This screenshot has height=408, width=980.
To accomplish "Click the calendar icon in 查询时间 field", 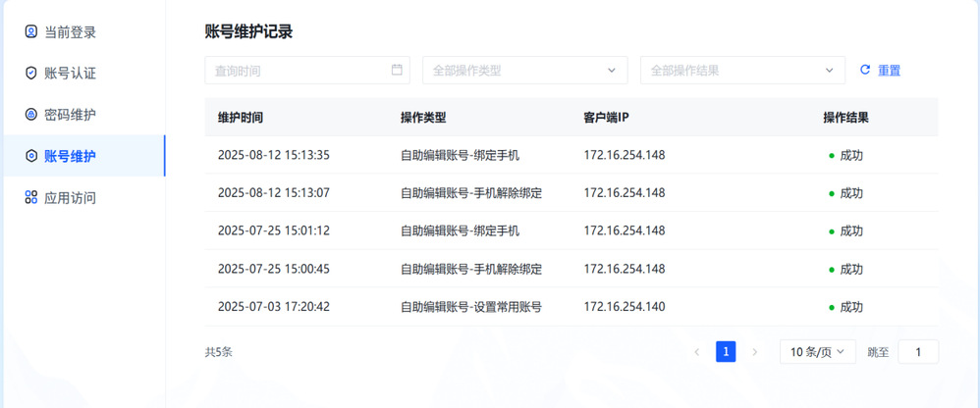I will click(x=397, y=70).
